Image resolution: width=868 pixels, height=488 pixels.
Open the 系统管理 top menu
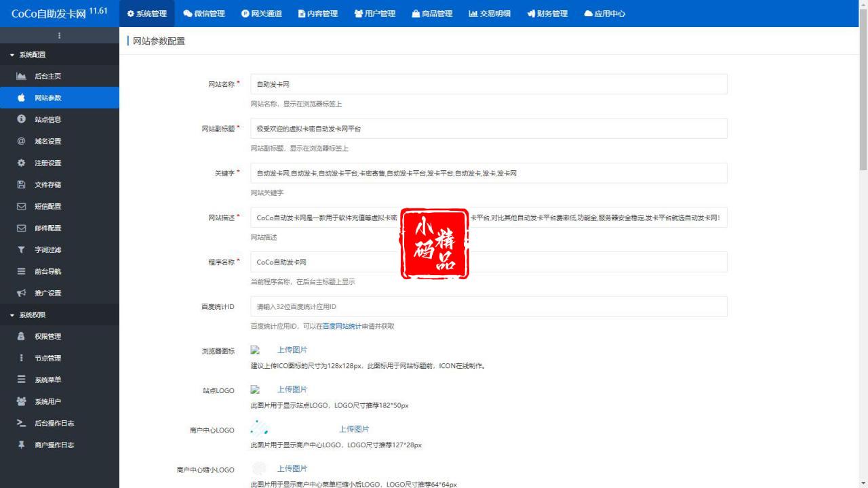(146, 14)
